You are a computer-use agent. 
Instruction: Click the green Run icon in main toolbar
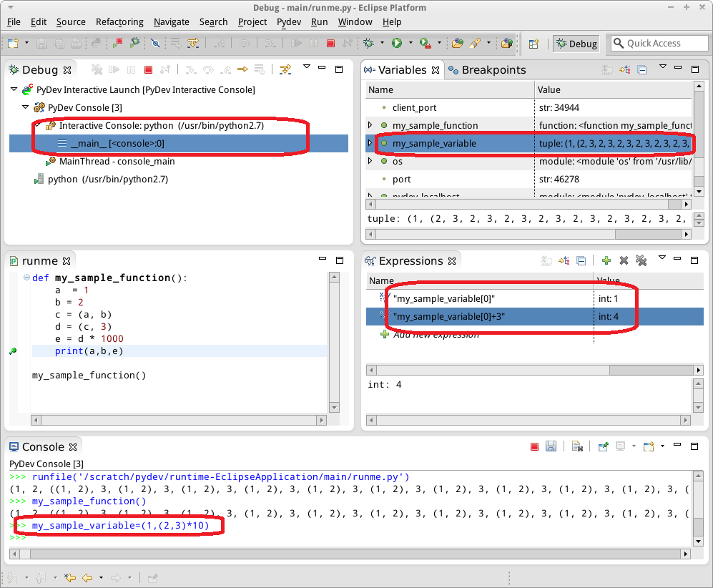click(x=397, y=43)
